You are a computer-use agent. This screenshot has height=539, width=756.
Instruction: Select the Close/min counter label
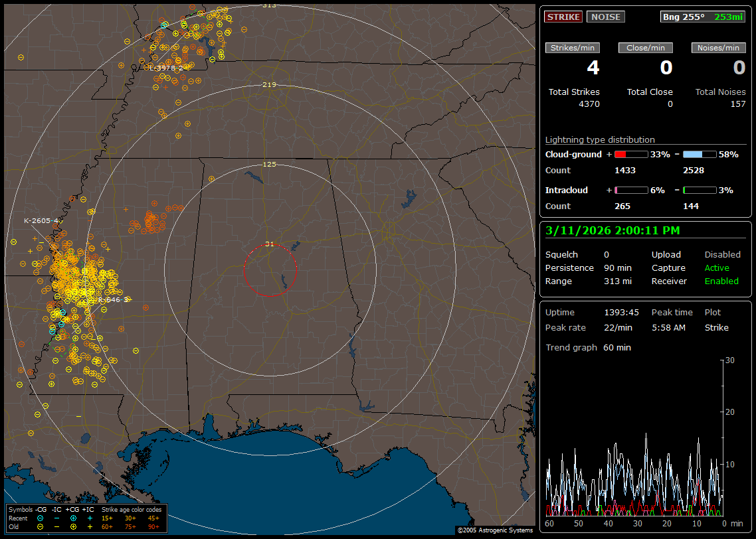646,48
